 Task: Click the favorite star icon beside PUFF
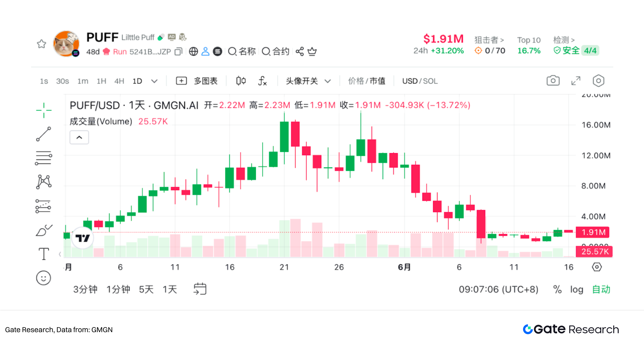[x=42, y=44]
